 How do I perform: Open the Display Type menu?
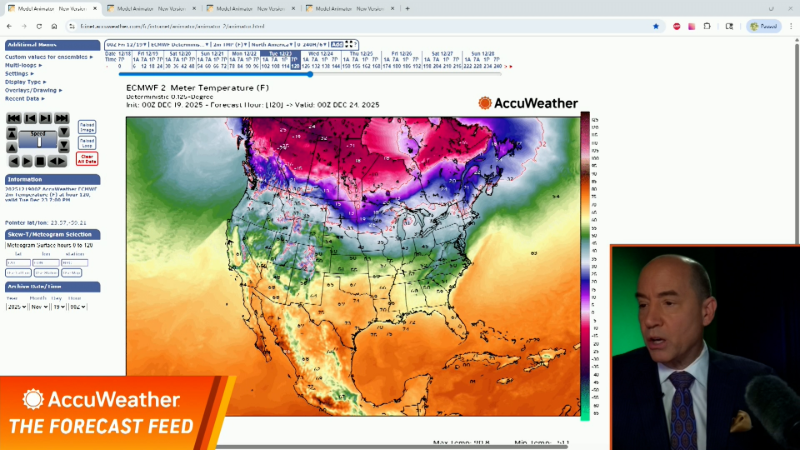click(26, 81)
